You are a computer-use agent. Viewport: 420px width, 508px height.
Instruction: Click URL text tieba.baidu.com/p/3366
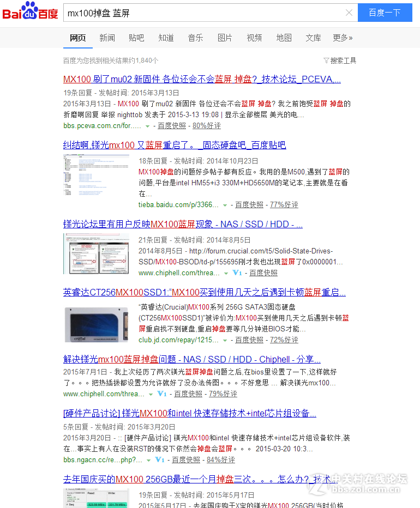coord(178,205)
